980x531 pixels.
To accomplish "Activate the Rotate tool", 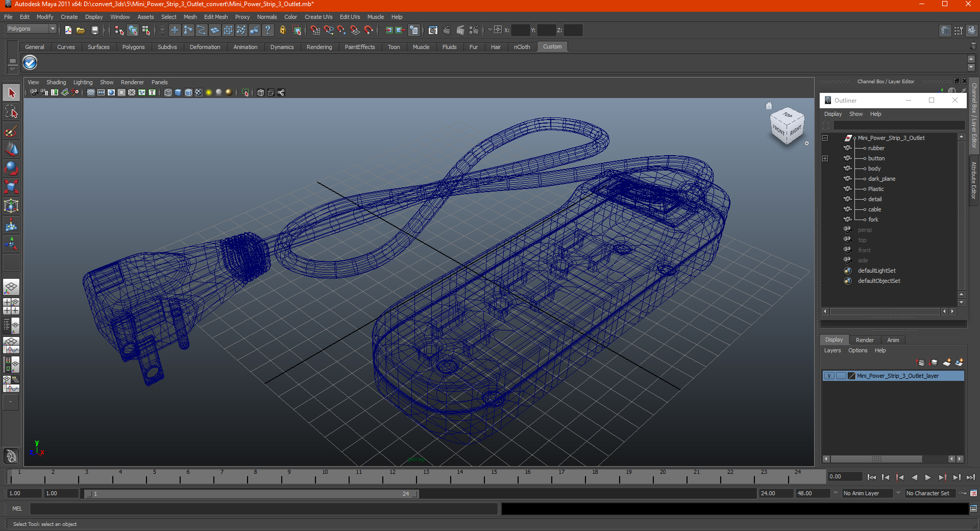I will pyautogui.click(x=11, y=168).
